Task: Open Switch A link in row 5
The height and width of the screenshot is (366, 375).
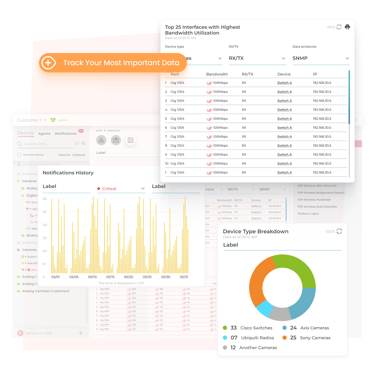Action: (284, 119)
